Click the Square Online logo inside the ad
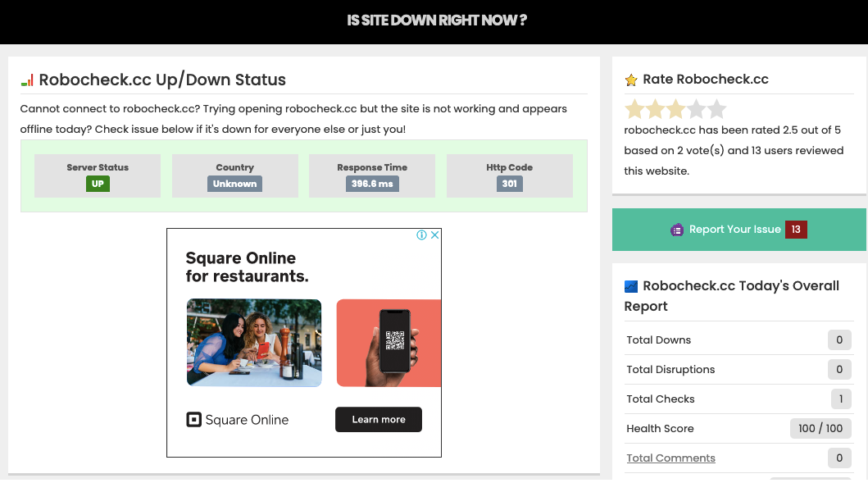Image resolution: width=868 pixels, height=483 pixels. coord(193,419)
